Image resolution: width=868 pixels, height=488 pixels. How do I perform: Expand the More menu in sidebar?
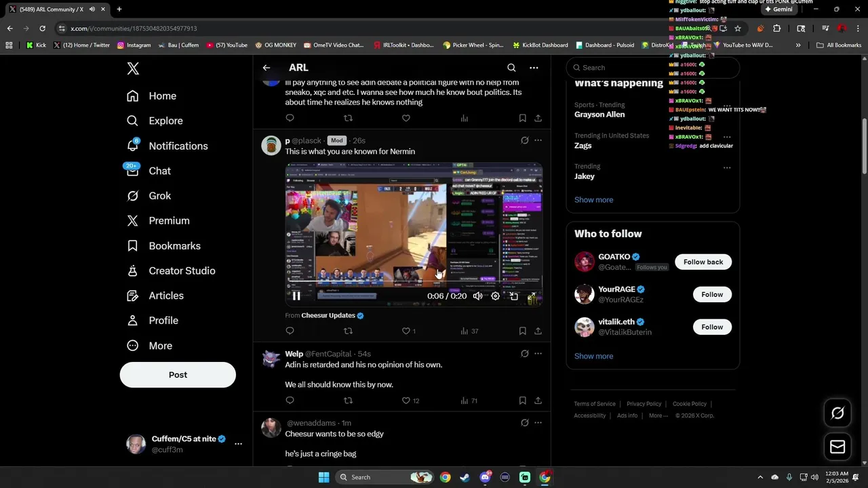tap(149, 346)
